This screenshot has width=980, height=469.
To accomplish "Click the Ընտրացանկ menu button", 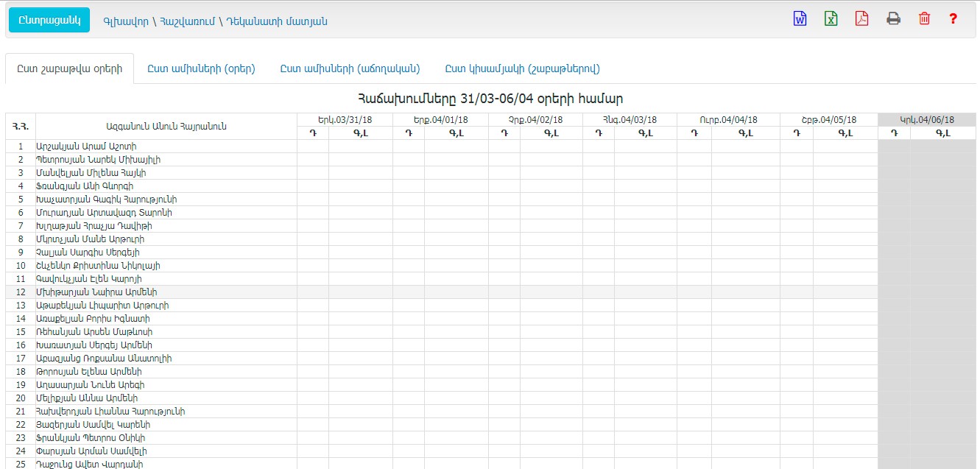I will click(49, 20).
